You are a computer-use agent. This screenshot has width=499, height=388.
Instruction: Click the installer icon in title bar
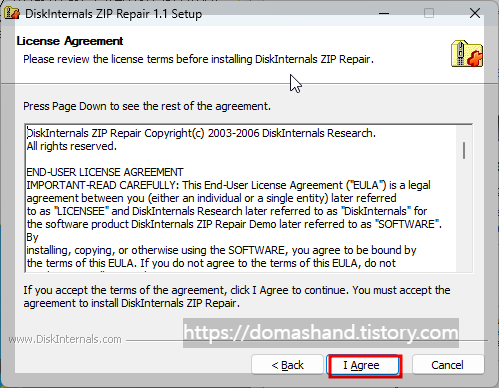point(12,13)
